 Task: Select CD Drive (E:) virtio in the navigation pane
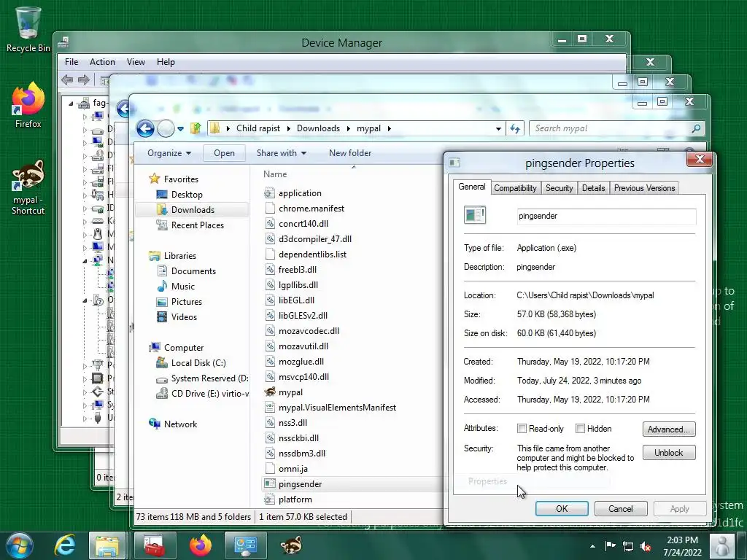pos(203,393)
